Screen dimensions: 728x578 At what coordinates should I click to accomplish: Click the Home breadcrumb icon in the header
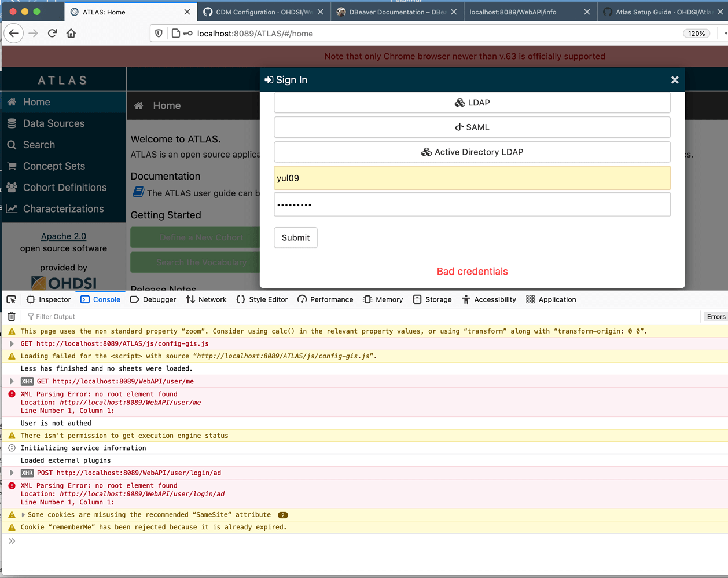[138, 105]
